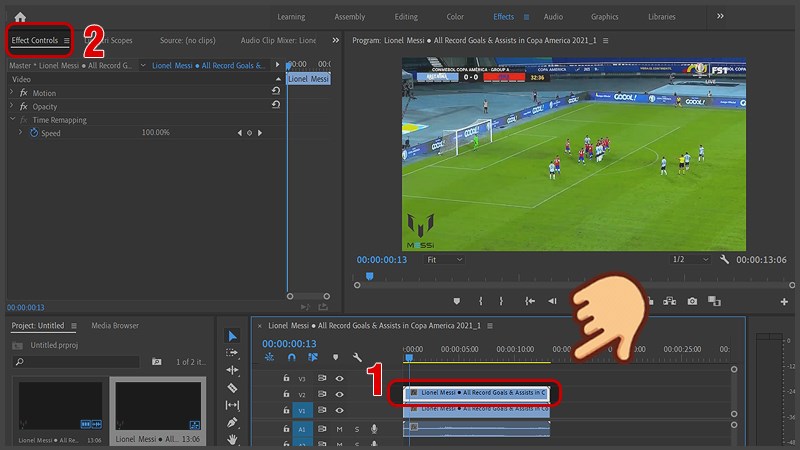
Task: Add a marker in the timeline header
Action: tap(335, 358)
